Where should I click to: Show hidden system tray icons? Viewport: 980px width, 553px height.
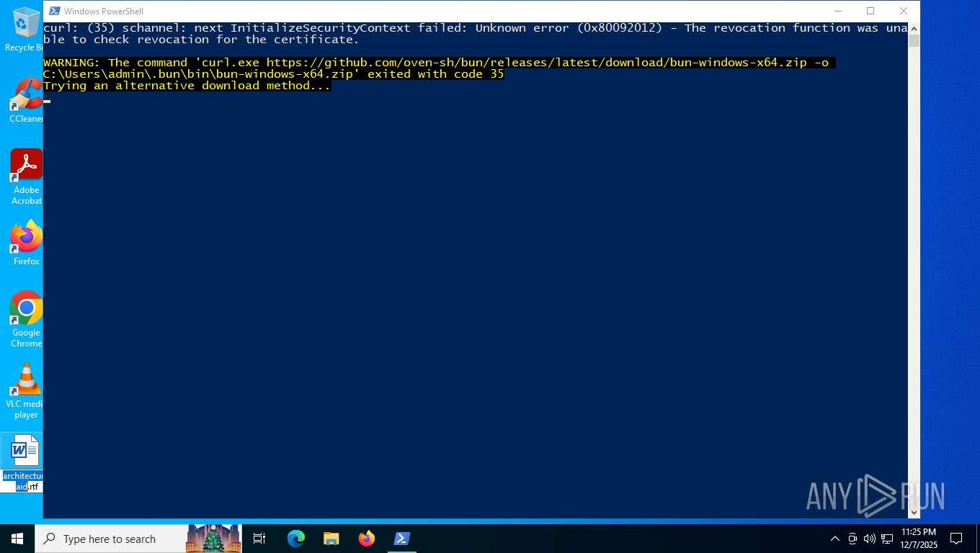[835, 539]
